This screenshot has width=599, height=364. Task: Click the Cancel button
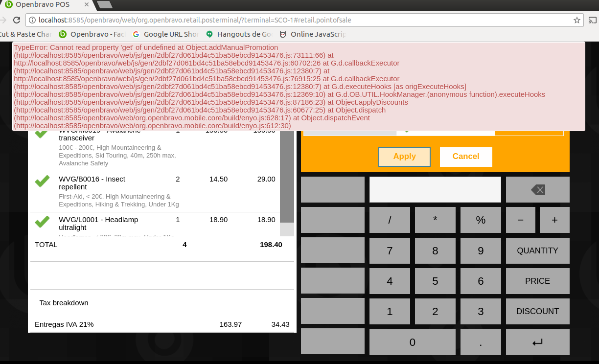click(466, 157)
